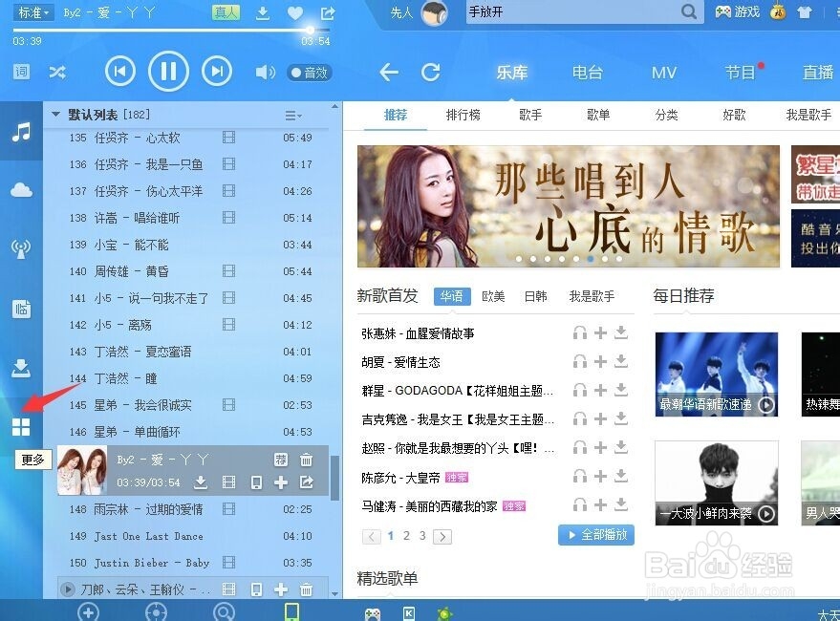The height and width of the screenshot is (621, 840).
Task: Collapse the 默认列表 playlist triangle
Action: [x=55, y=115]
